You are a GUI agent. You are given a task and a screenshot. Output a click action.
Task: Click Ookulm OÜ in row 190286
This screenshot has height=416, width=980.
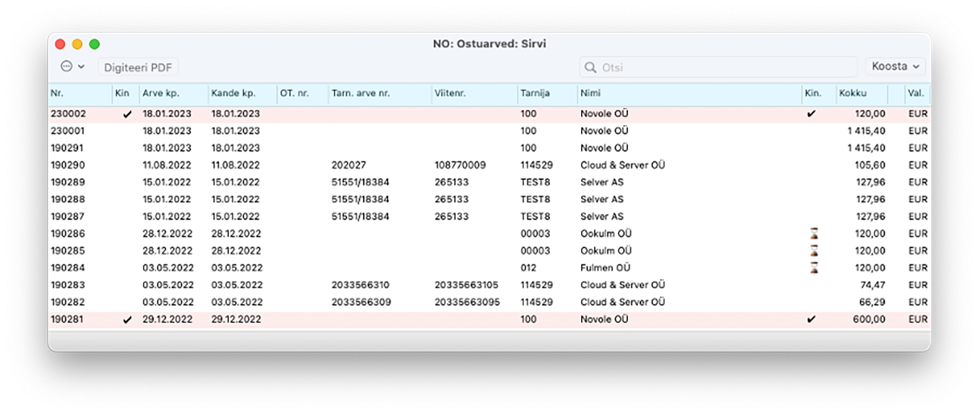[x=606, y=233]
